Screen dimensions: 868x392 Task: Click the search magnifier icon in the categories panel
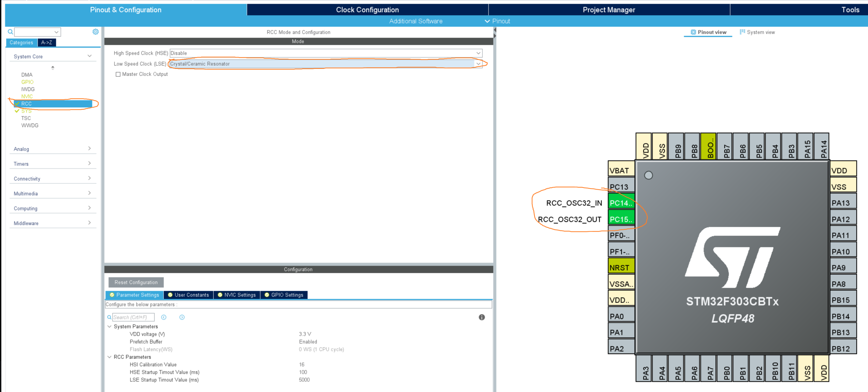pyautogui.click(x=11, y=32)
